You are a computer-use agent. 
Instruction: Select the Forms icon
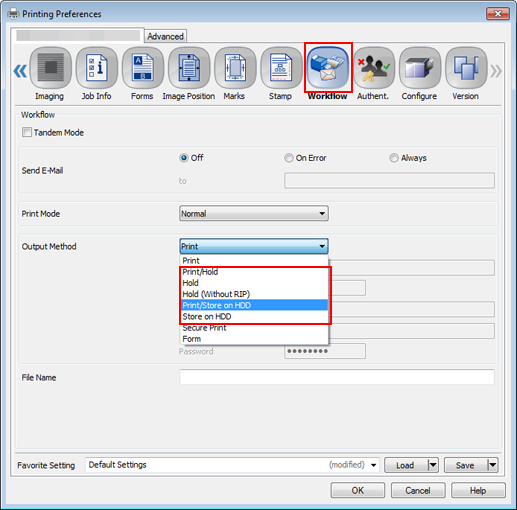click(143, 68)
